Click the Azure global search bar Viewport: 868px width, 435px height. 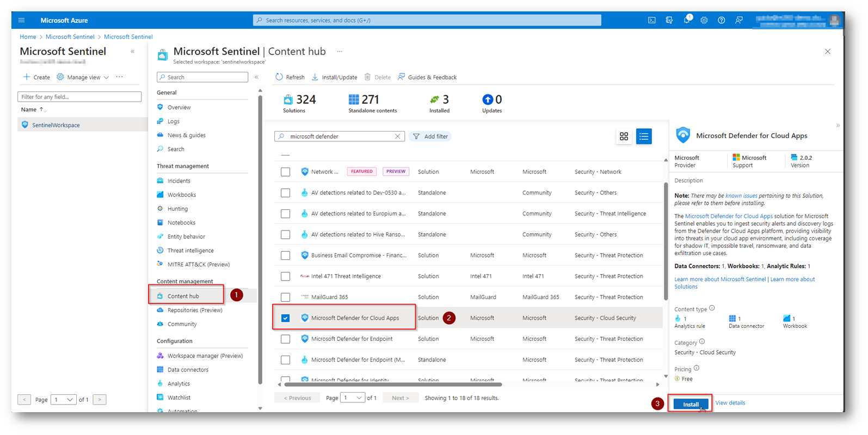pos(427,20)
